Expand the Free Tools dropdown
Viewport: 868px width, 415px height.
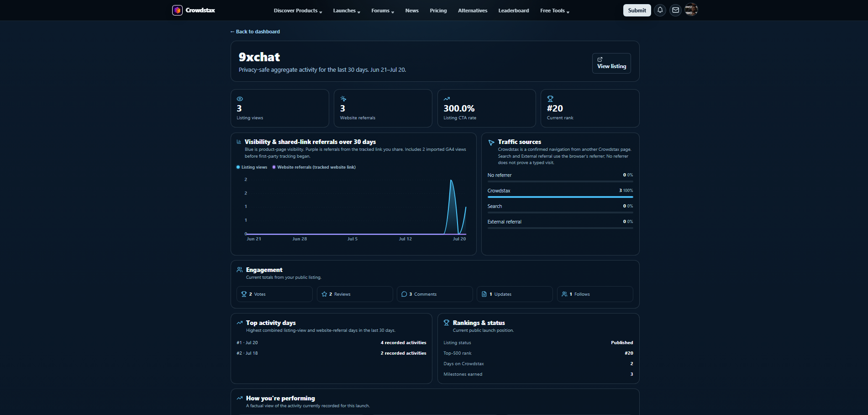click(555, 11)
